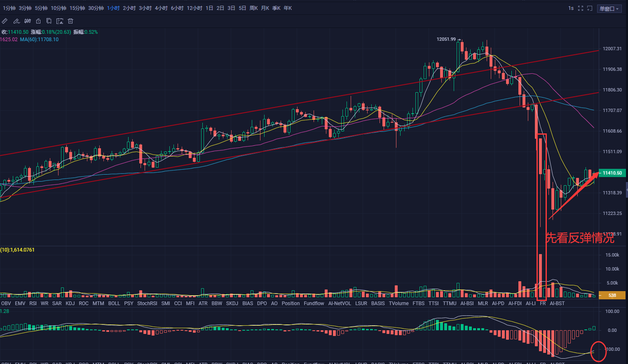Click the copy pages icon in toolbar
The height and width of the screenshot is (364, 628).
point(49,21)
